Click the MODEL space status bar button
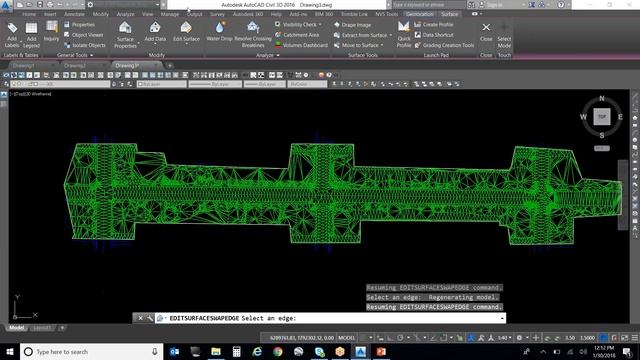The image size is (640, 360). pyautogui.click(x=347, y=338)
